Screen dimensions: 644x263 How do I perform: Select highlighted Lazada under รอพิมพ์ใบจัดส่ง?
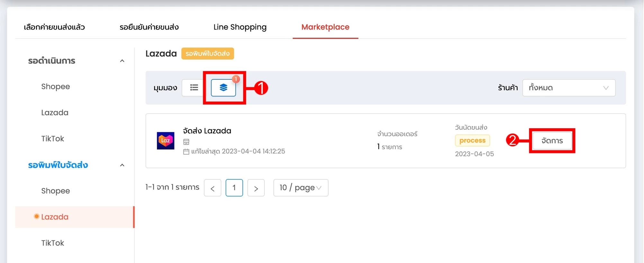pyautogui.click(x=75, y=217)
